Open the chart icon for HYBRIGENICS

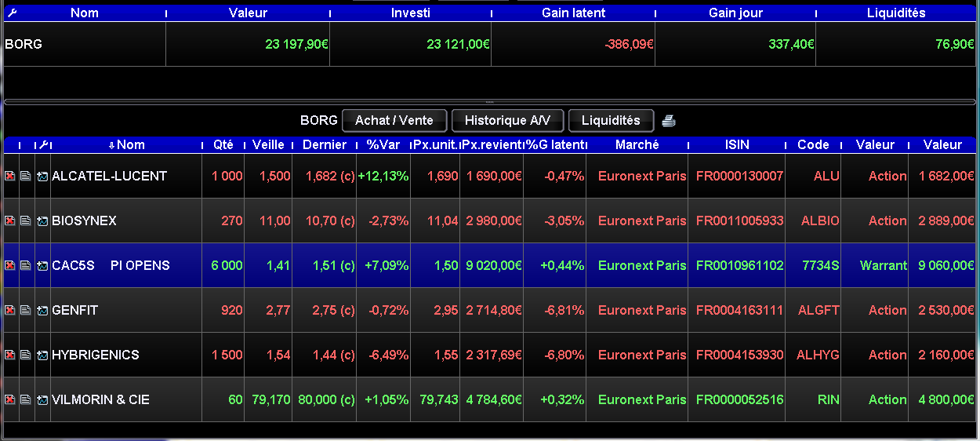click(42, 355)
